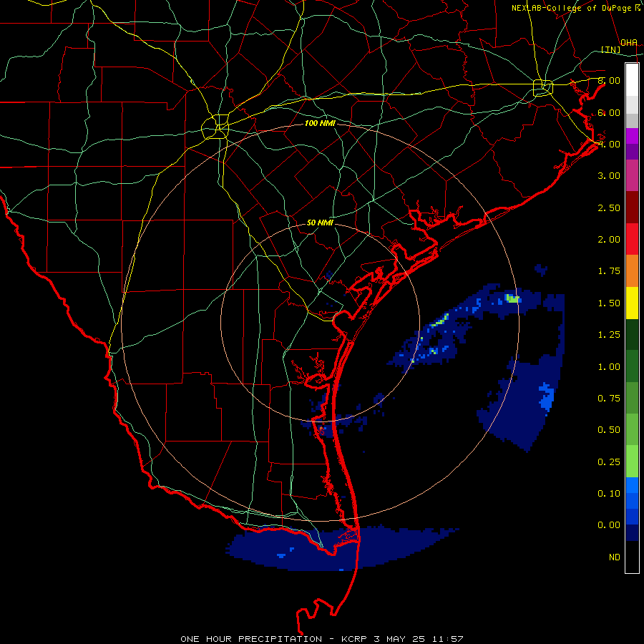Click the 2.00 legend value

(609, 240)
